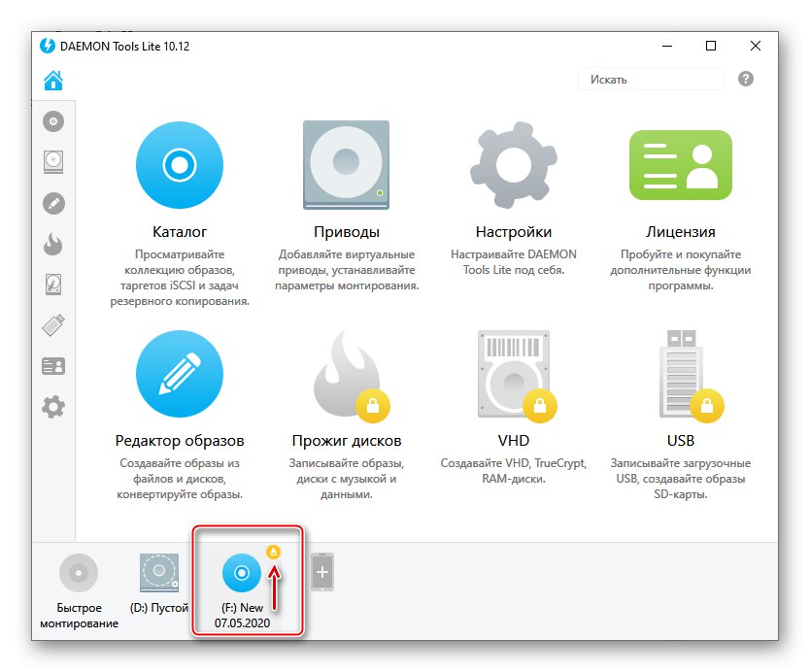Minimize the DAEMON Tools window

pos(667,46)
